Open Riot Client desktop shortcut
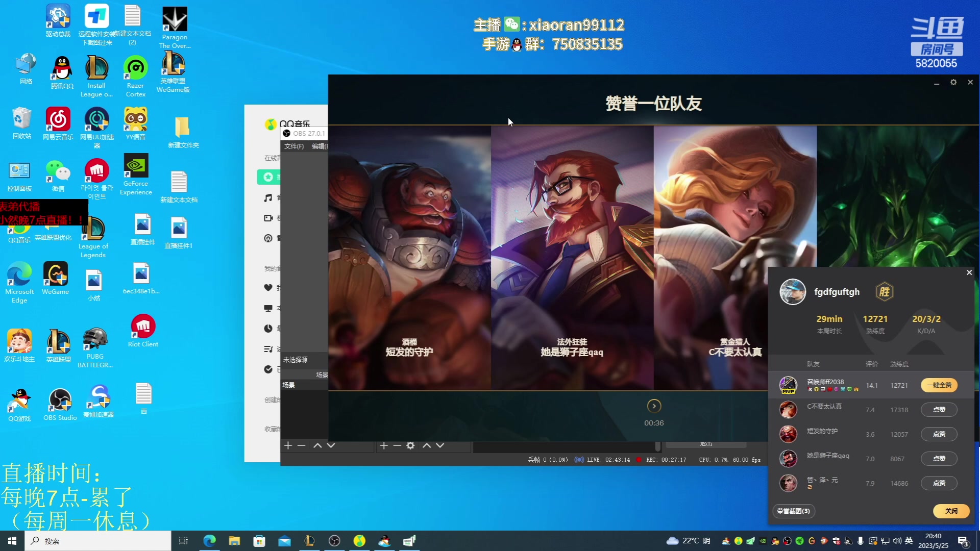 tap(143, 331)
